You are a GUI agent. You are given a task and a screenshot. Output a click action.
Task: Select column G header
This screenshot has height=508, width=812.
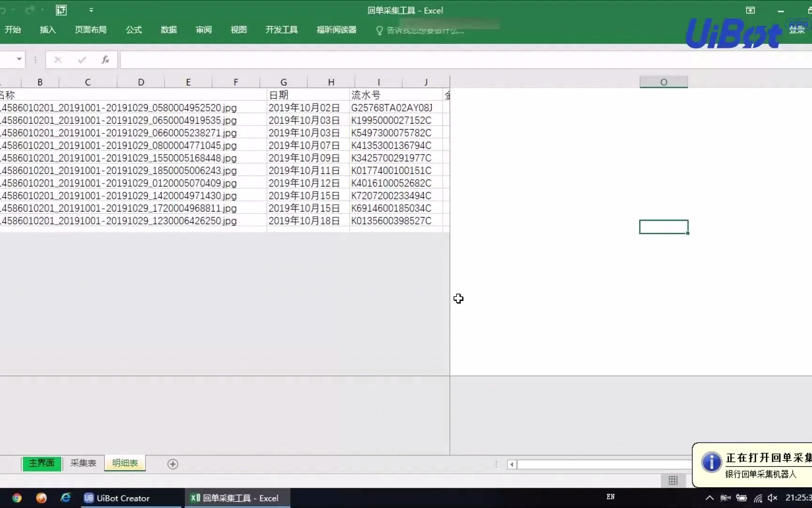click(x=284, y=82)
